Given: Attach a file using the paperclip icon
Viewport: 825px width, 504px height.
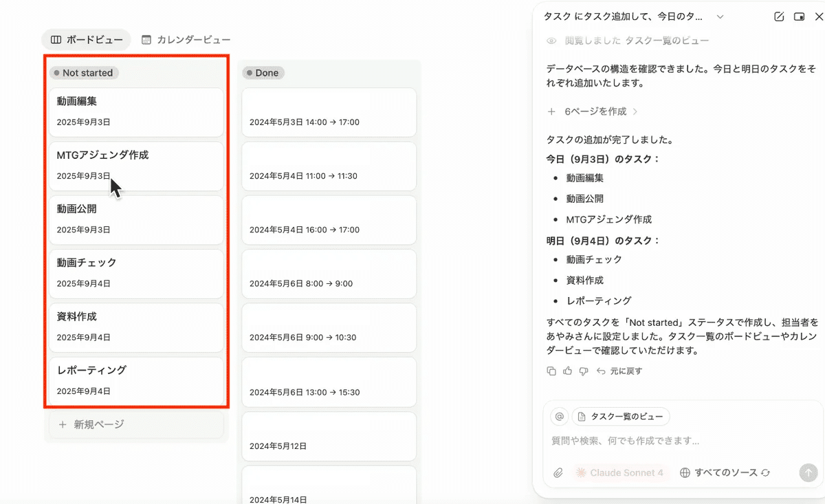Looking at the screenshot, I should coord(559,473).
